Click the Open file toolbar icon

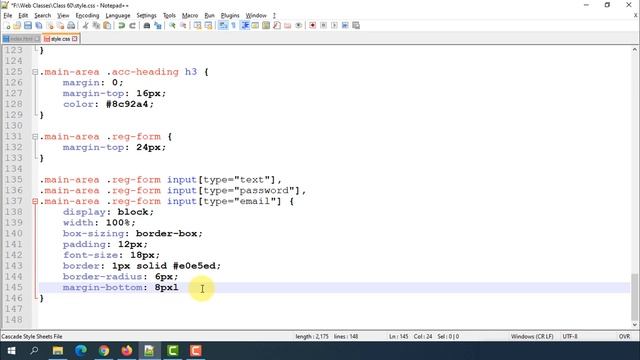pyautogui.click(x=17, y=26)
